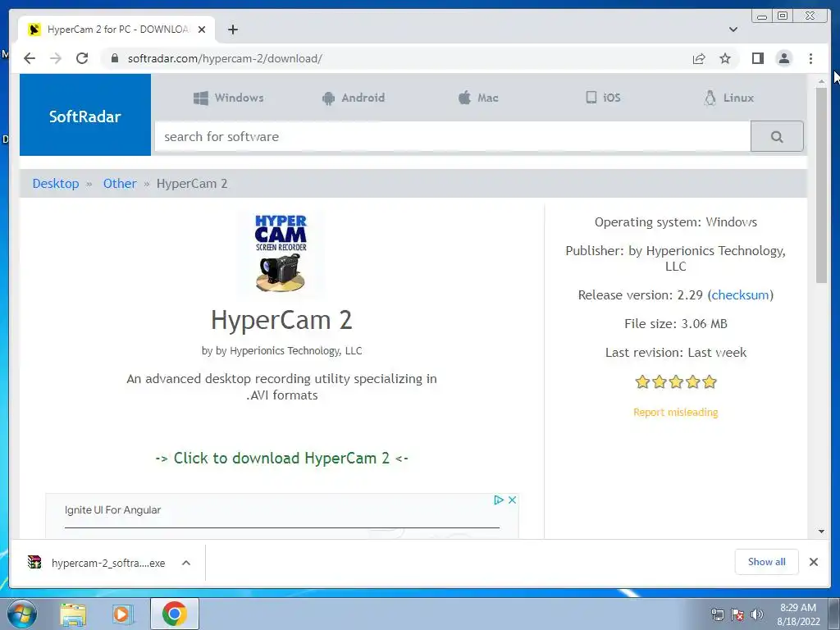Open the Ignite UI For Angular ad
Image resolution: width=840 pixels, height=630 pixels.
tap(112, 510)
